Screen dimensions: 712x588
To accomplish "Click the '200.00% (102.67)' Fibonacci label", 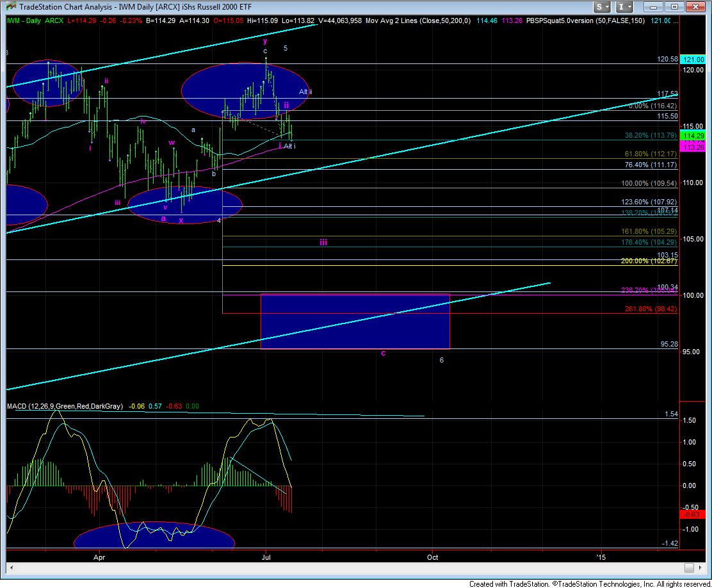I will tap(649, 261).
